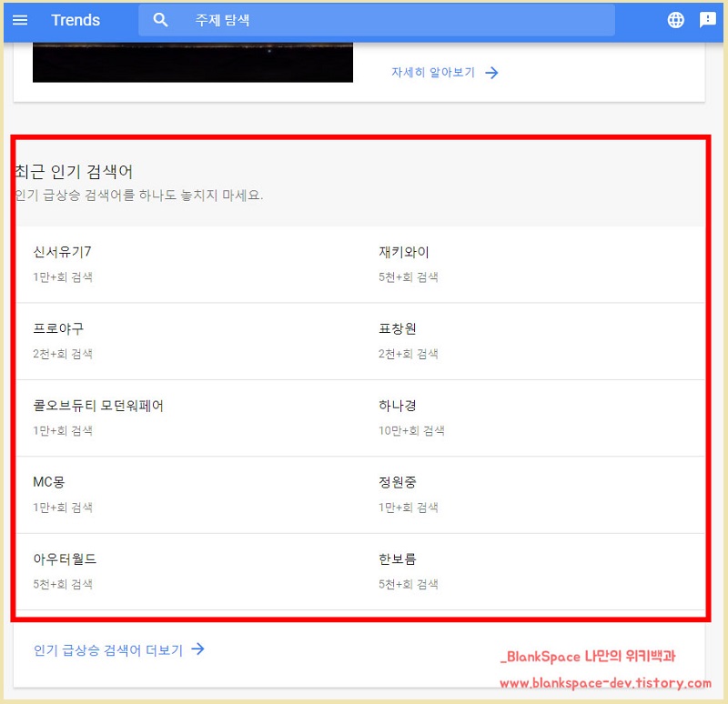The height and width of the screenshot is (704, 728).
Task: Select trending search 하나경
Action: [397, 406]
